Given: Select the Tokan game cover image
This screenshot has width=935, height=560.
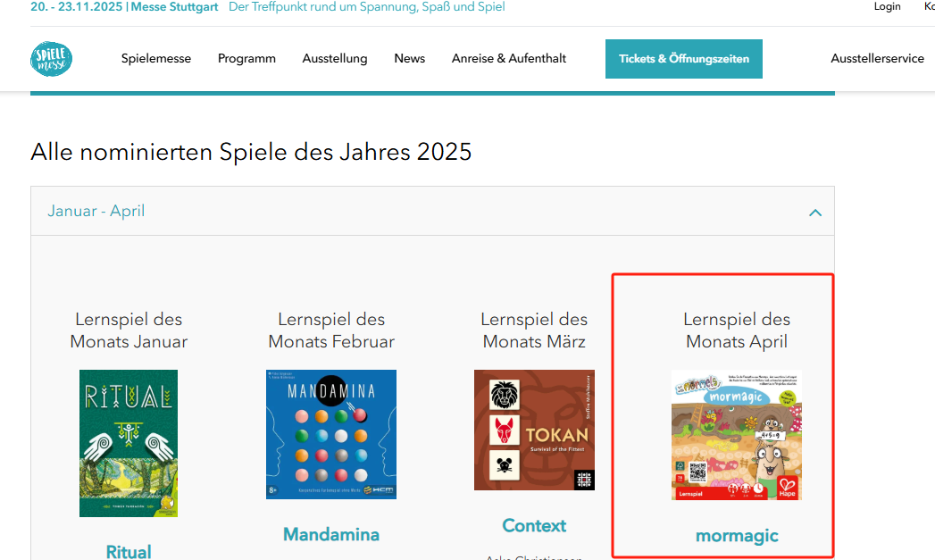Looking at the screenshot, I should pos(534,430).
